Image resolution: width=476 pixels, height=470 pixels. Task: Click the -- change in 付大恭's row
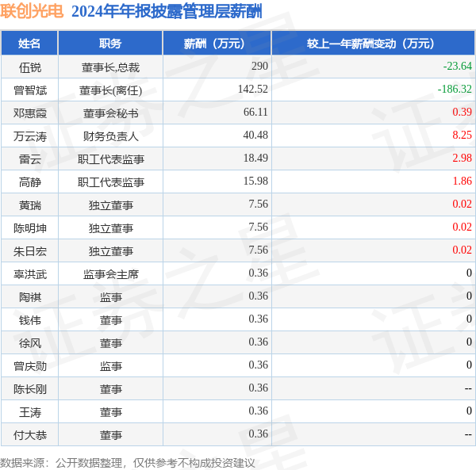point(468,434)
